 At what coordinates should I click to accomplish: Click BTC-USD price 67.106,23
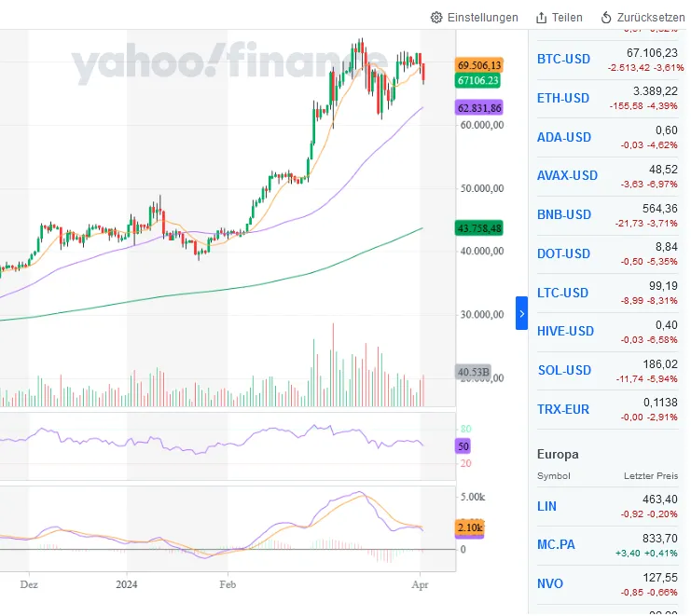[652, 53]
